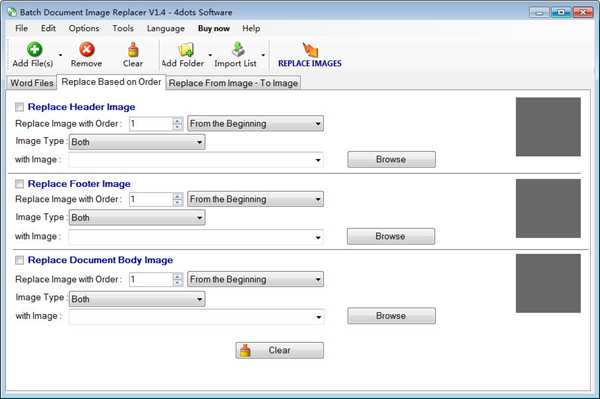The width and height of the screenshot is (600, 399).
Task: Click the Remove red X icon
Action: click(x=87, y=50)
